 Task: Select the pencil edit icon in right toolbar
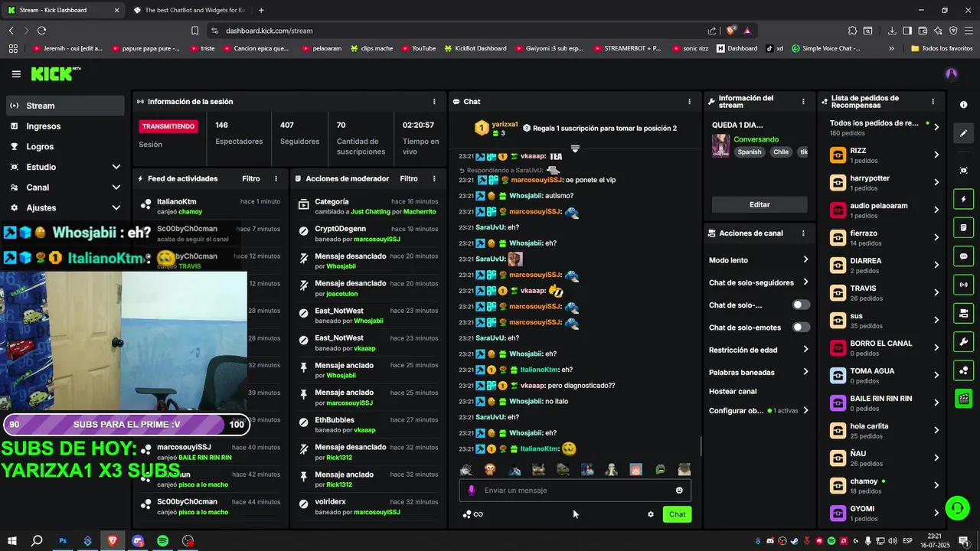pos(963,133)
